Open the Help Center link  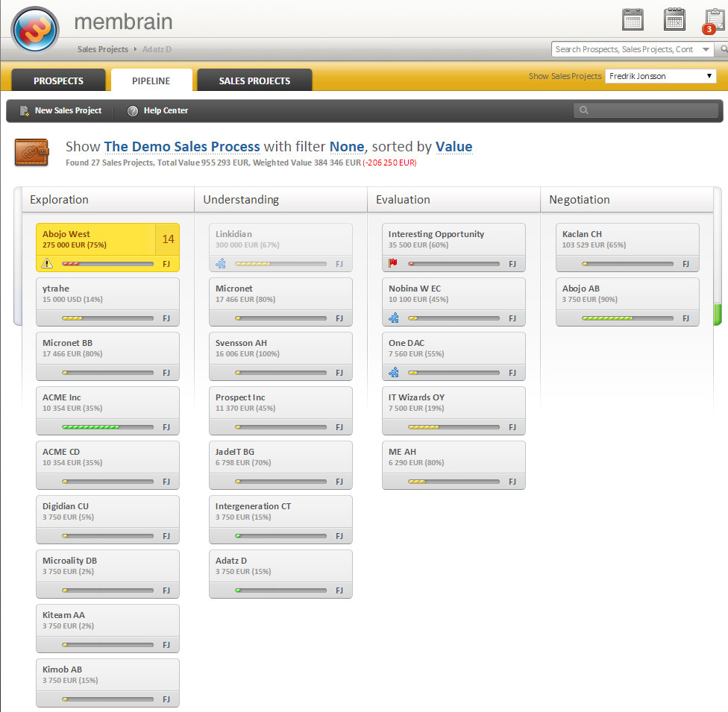(x=158, y=111)
